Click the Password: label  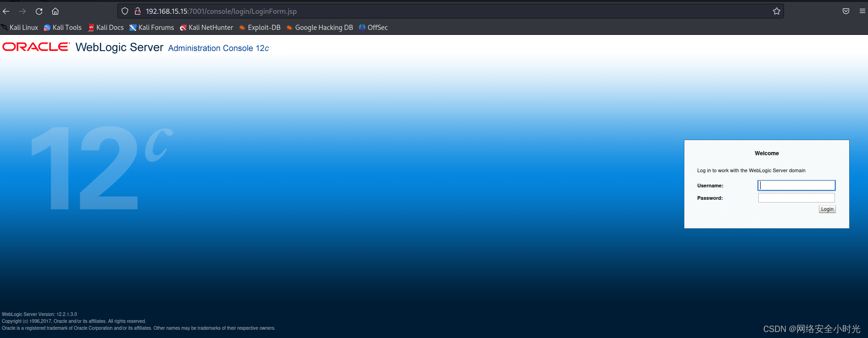click(710, 198)
